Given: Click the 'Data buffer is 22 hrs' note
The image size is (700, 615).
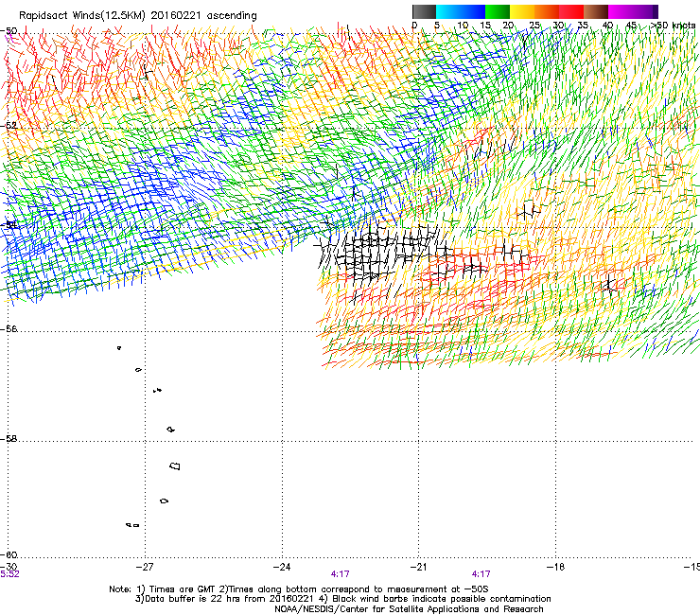Looking at the screenshot, I should 342,599.
